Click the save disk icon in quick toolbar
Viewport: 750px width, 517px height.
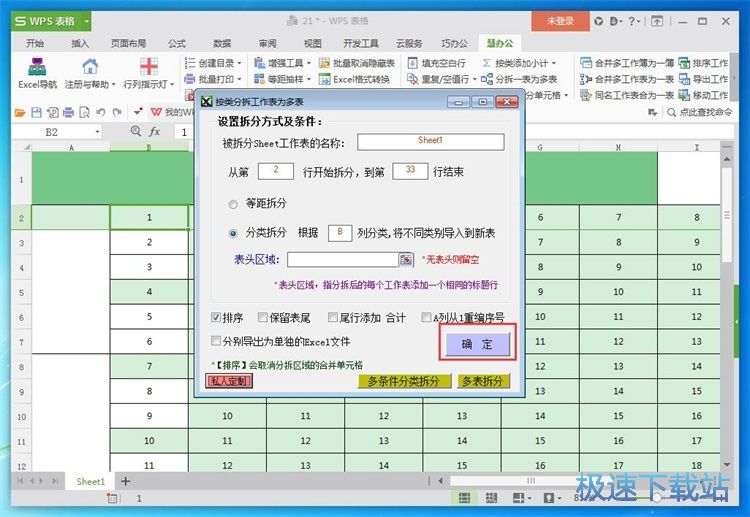[x=36, y=112]
